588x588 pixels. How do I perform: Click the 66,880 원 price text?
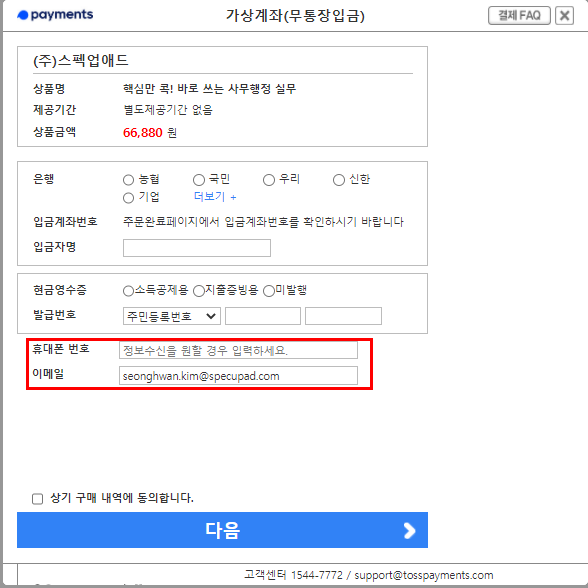(x=150, y=132)
